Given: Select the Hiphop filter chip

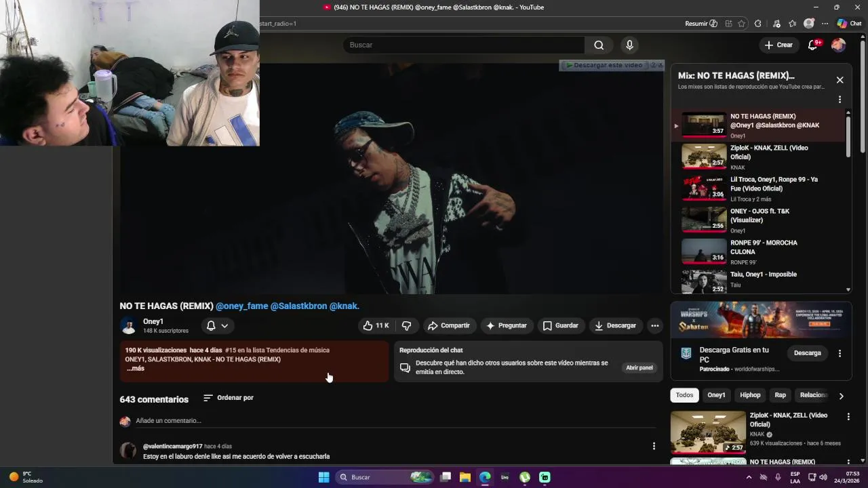Looking at the screenshot, I should 750,395.
